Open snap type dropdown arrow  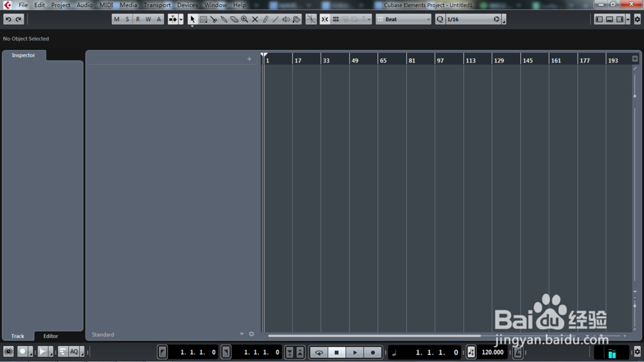coord(369,19)
